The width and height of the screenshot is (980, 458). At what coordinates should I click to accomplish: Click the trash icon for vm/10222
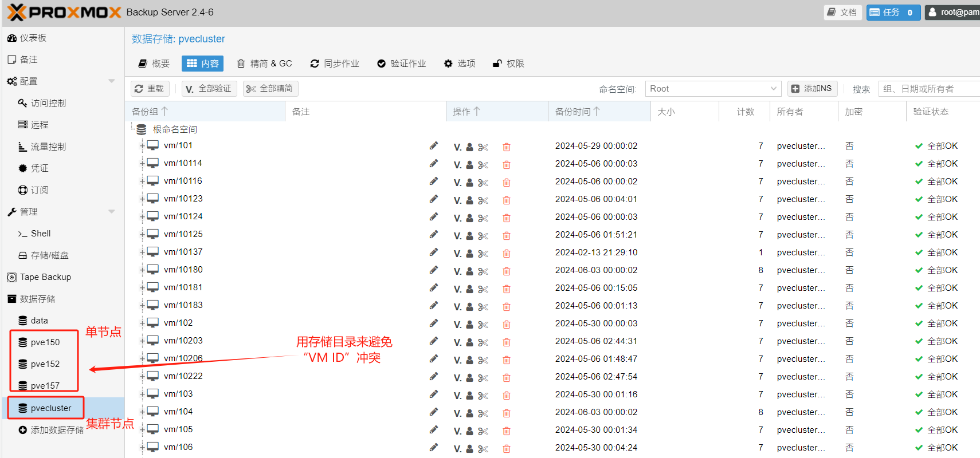[507, 378]
